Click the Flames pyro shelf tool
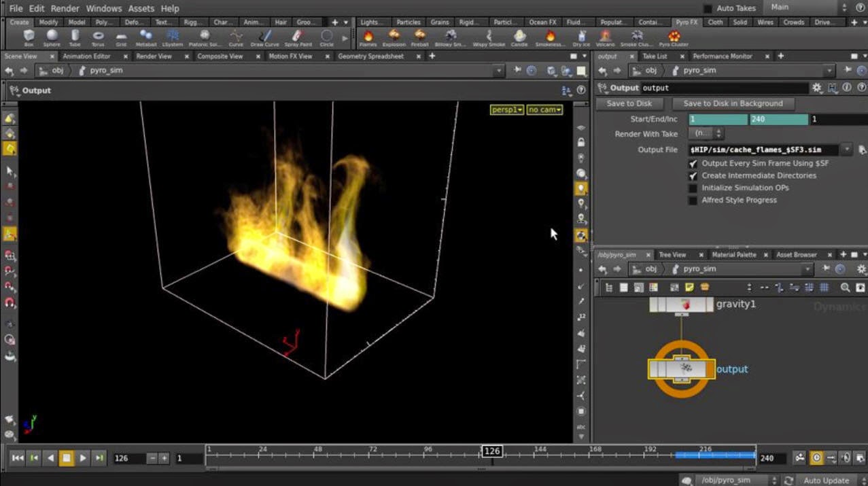This screenshot has width=868, height=486. (x=368, y=37)
